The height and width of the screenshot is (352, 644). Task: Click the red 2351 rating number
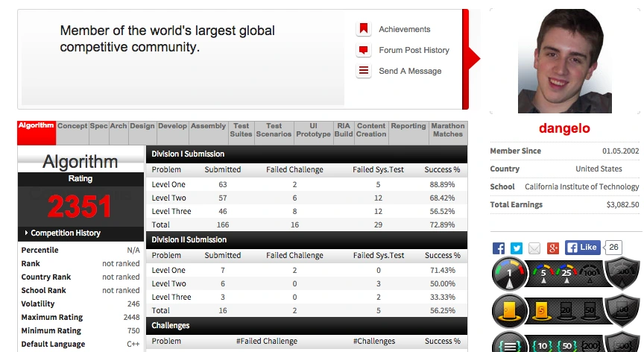(79, 206)
